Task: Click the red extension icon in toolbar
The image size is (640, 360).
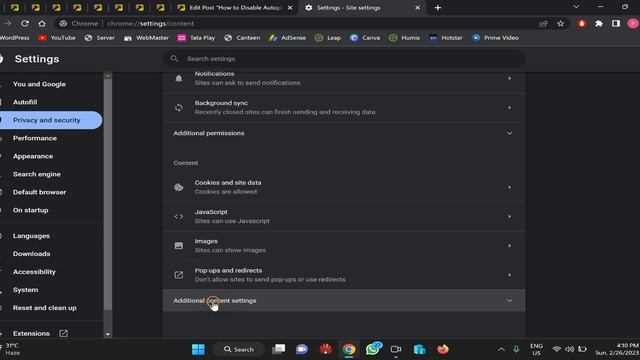Action: pyautogui.click(x=582, y=24)
